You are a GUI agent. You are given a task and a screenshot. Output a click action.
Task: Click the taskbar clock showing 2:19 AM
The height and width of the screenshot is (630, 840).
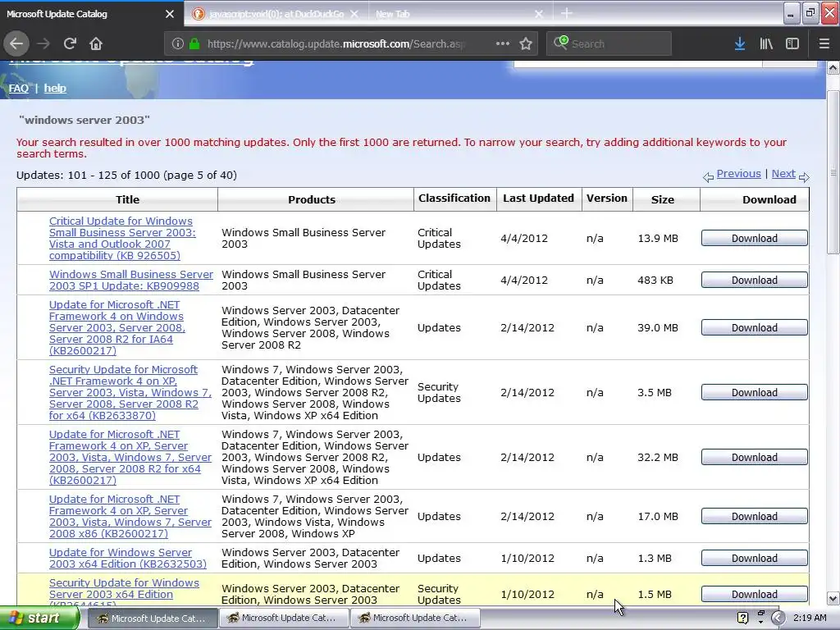pos(810,618)
